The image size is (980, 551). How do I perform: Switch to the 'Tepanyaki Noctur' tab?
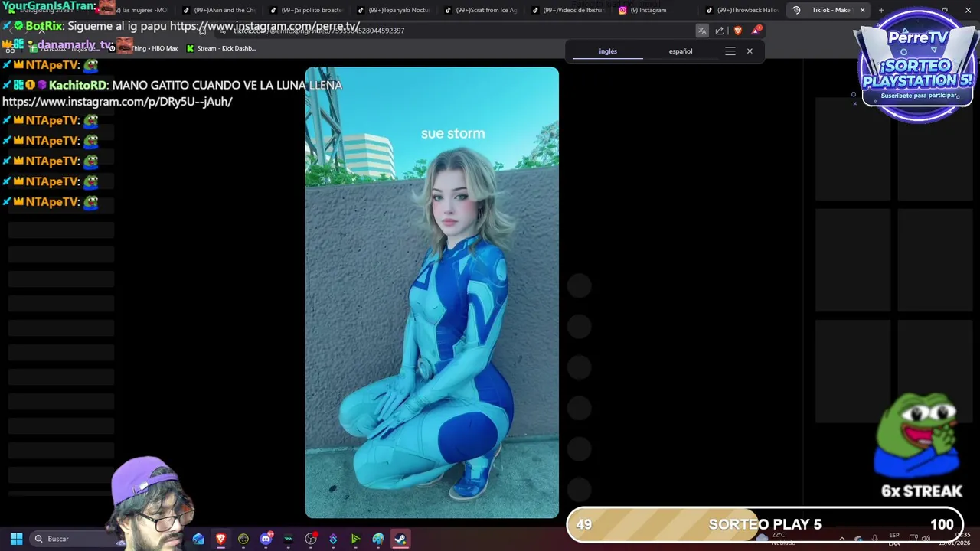(x=394, y=10)
